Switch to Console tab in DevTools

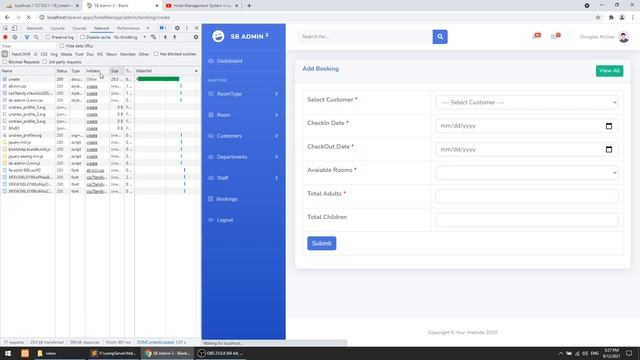coord(57,28)
